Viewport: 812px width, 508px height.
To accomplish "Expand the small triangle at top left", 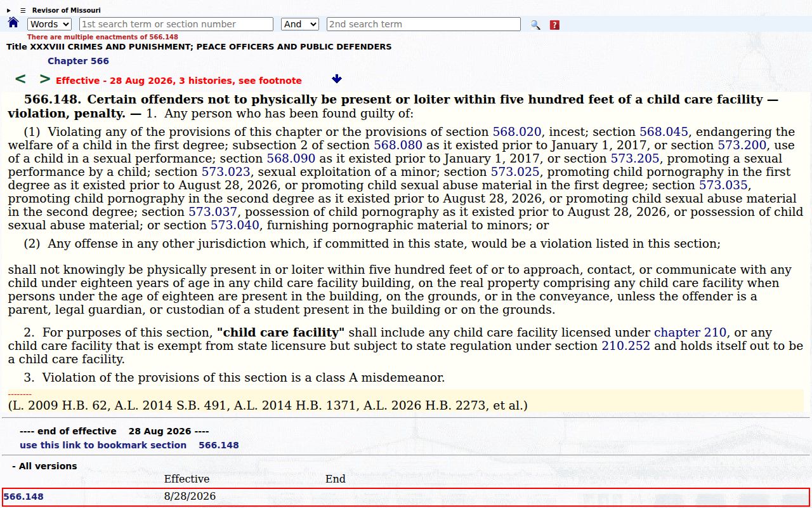I will point(9,10).
